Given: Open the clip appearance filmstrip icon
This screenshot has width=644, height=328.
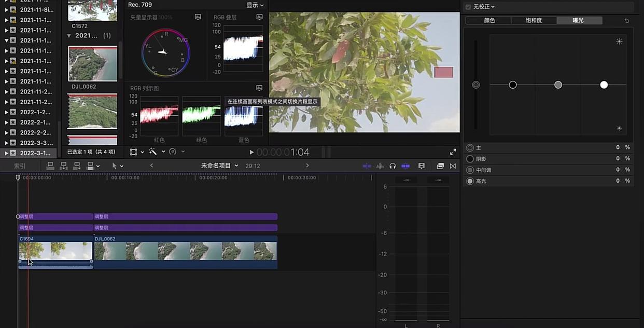Looking at the screenshot, I should pyautogui.click(x=422, y=166).
